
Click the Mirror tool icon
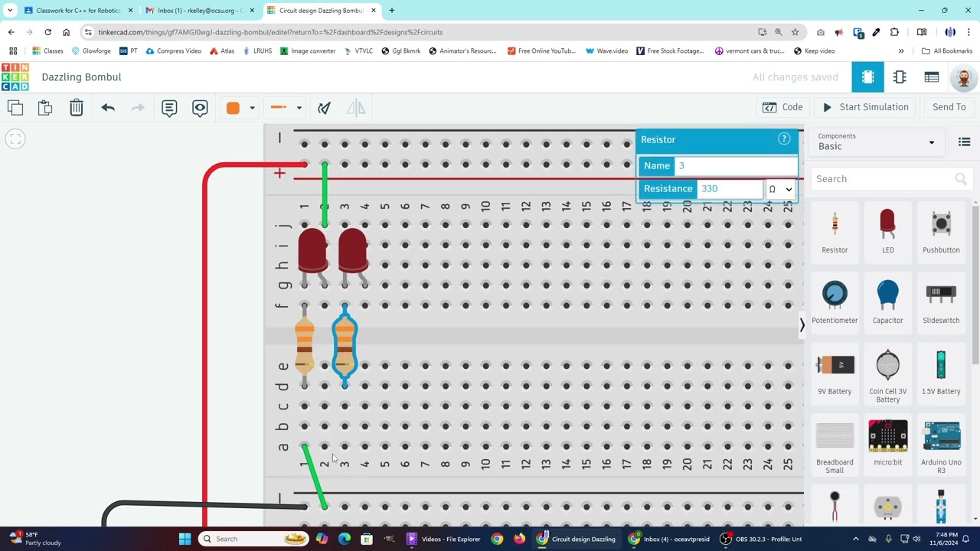(x=356, y=108)
